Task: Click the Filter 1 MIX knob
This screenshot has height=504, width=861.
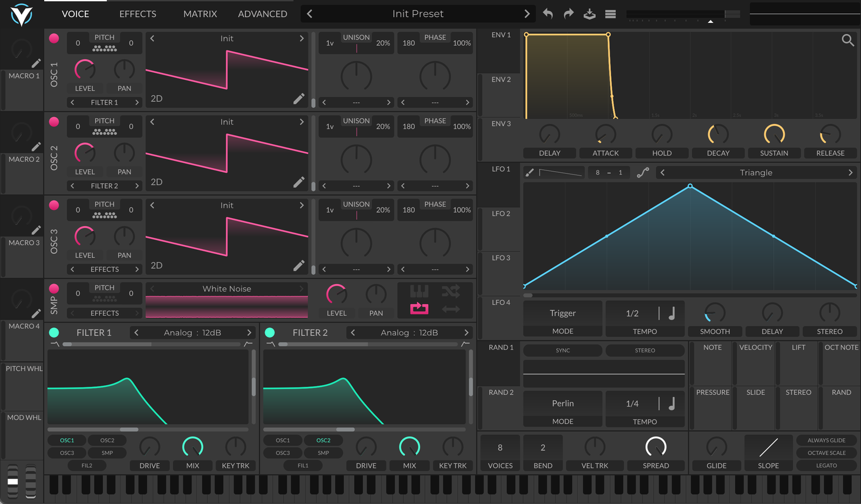Action: coord(193,447)
